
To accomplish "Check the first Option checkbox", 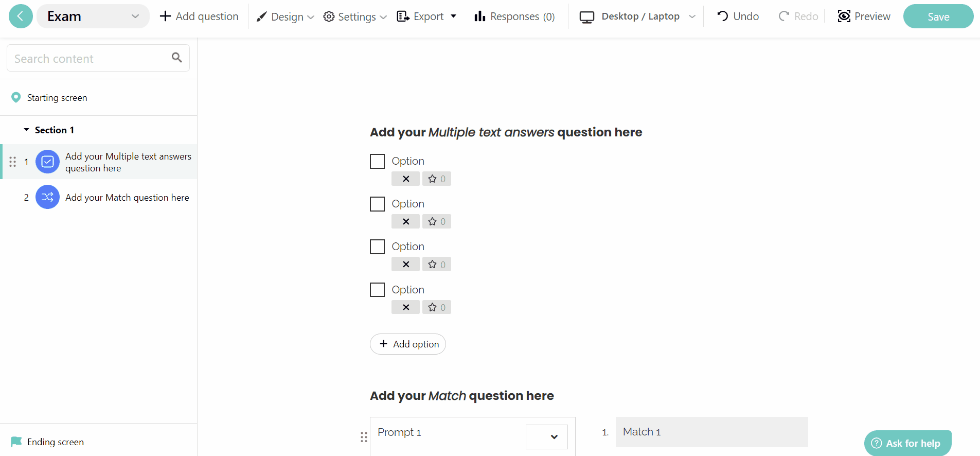I will 377,161.
